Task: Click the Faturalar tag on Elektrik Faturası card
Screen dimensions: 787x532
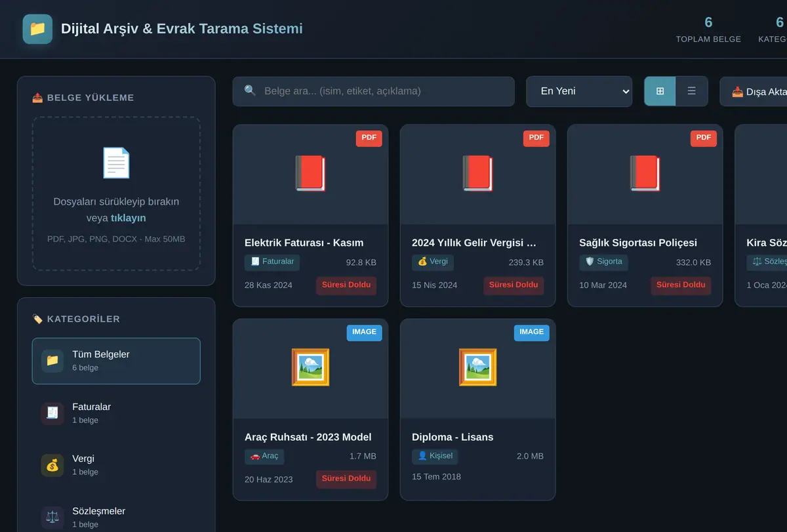Action: point(272,262)
